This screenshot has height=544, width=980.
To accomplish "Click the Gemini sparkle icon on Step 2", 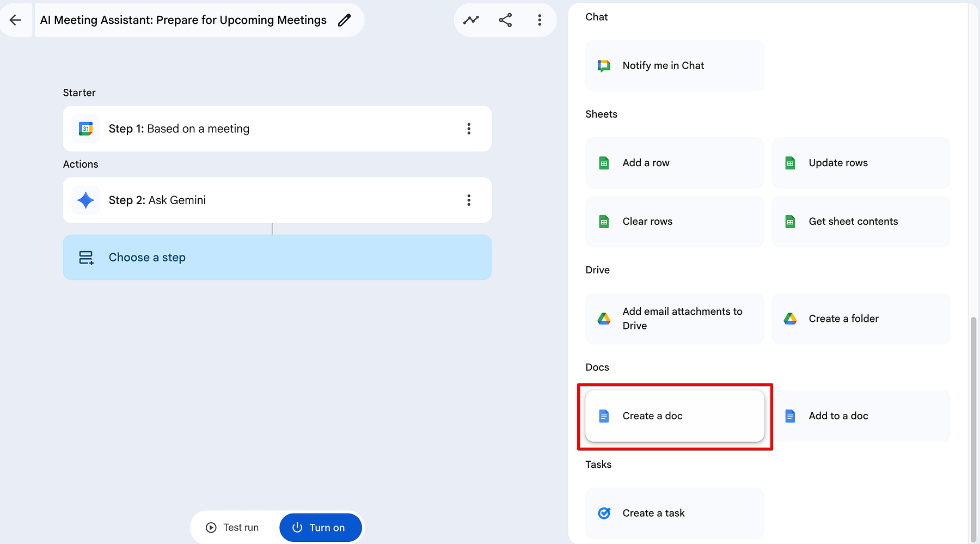I will point(86,200).
